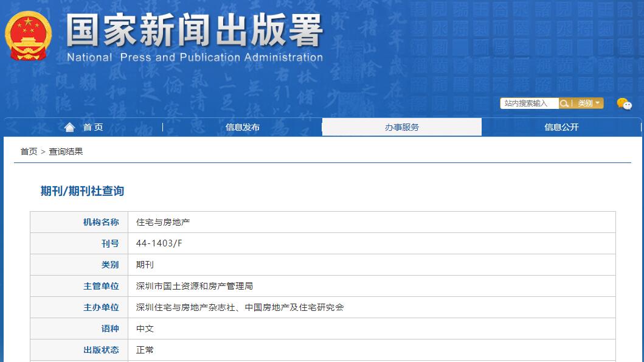Open the 信息发布 navigation tab

[242, 127]
